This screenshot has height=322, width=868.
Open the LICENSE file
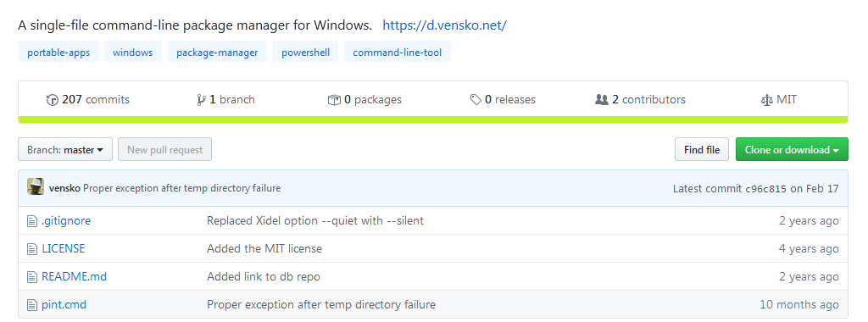(63, 249)
